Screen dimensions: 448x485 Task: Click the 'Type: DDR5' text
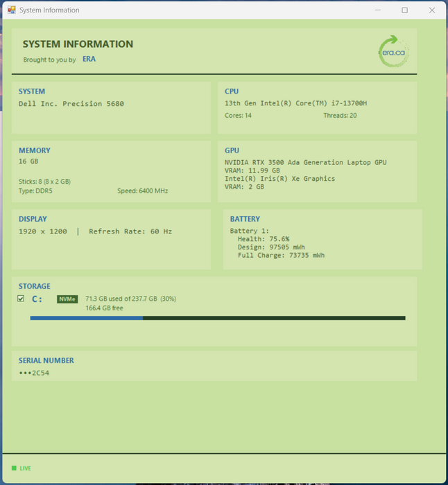pos(35,191)
